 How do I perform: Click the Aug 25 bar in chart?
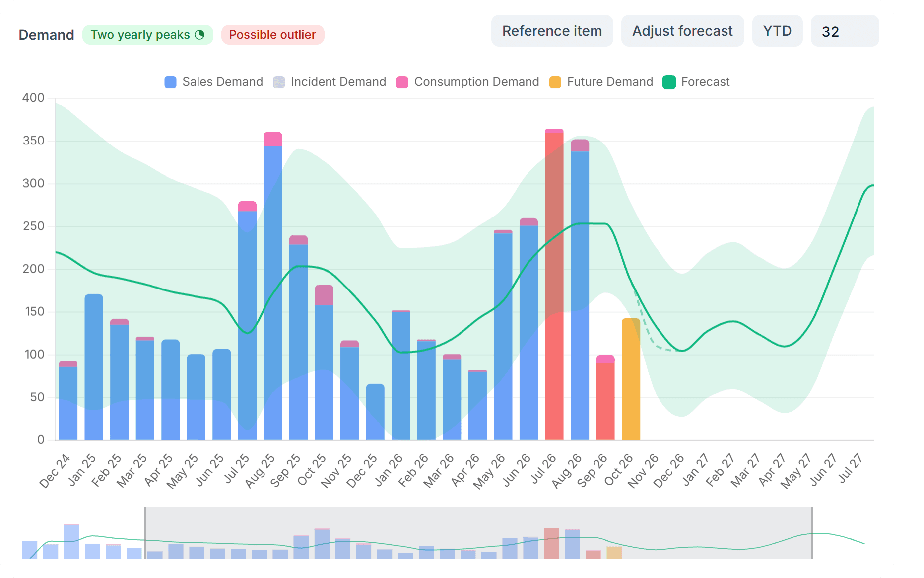point(273,286)
